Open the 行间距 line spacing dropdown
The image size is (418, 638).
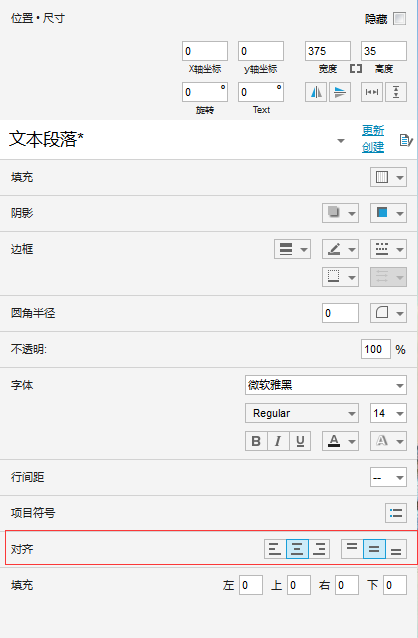tap(388, 477)
